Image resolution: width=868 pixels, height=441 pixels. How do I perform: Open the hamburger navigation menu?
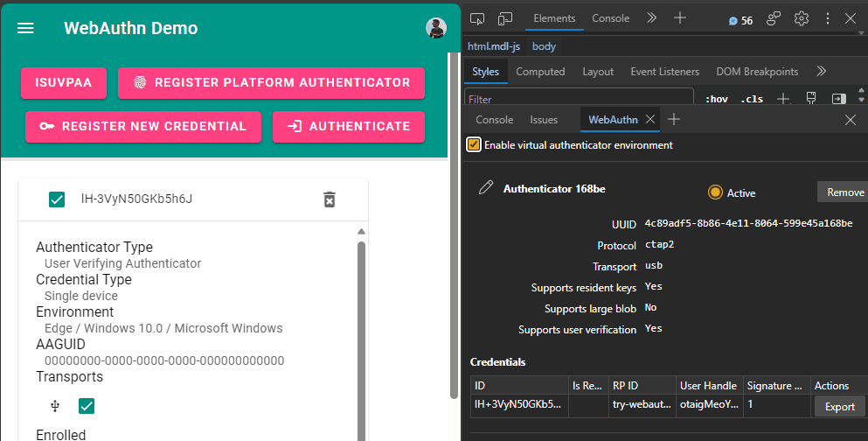[25, 28]
